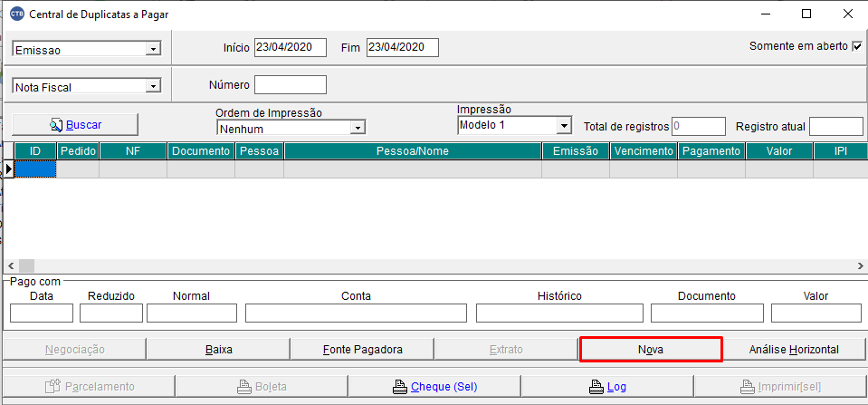Expand the Emissao dropdown
868x405 pixels.
pyautogui.click(x=152, y=49)
